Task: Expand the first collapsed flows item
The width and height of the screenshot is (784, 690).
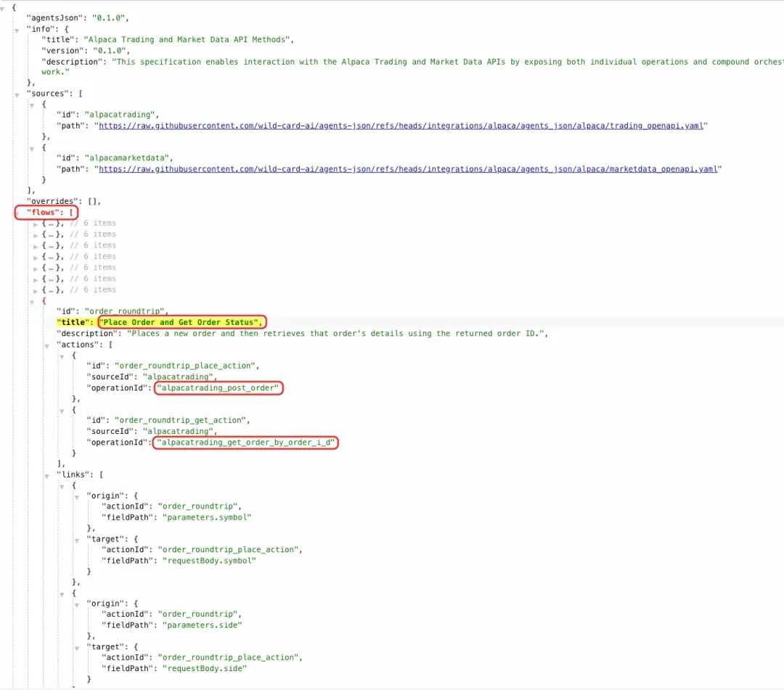Action: pyautogui.click(x=36, y=224)
